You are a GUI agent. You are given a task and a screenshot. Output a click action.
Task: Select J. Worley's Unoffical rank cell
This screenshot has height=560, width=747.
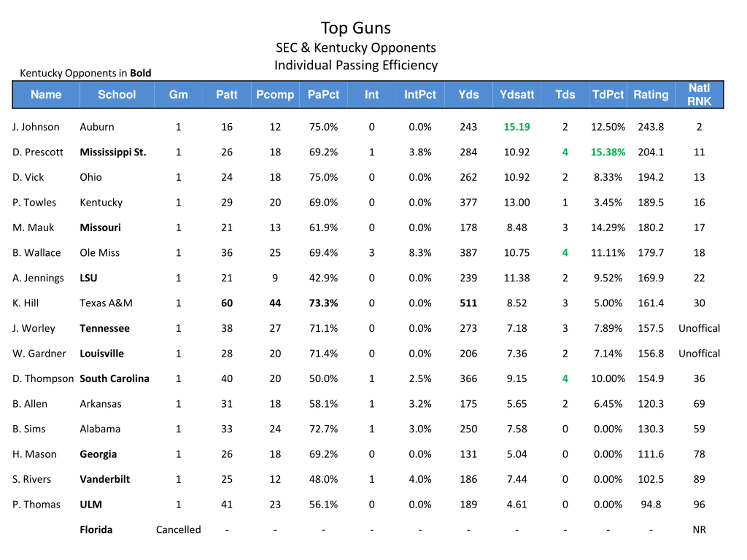pyautogui.click(x=699, y=328)
